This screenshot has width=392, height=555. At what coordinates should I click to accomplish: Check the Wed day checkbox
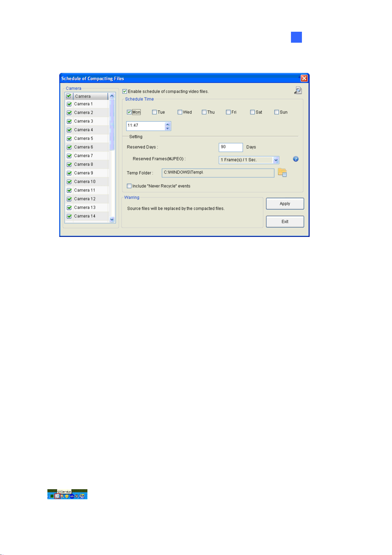pos(180,112)
